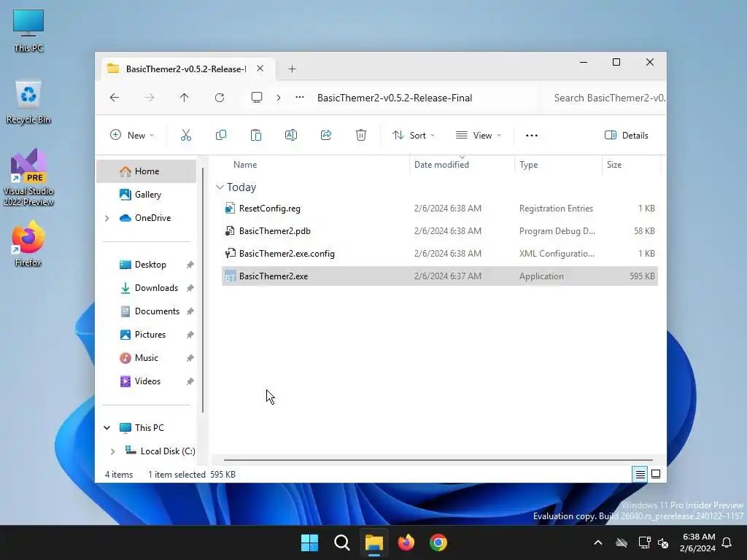Click the Share icon in toolbar

[x=326, y=135]
